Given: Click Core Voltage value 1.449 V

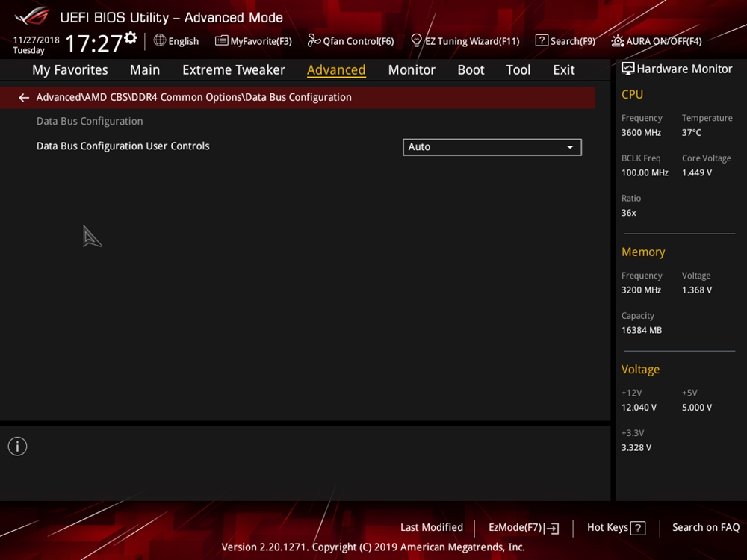Looking at the screenshot, I should [696, 172].
